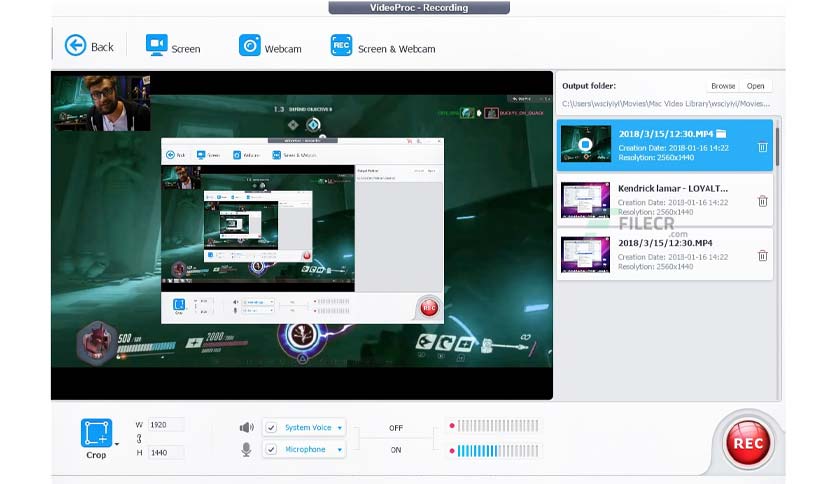Viewport: 836px width, 484px height.
Task: Select the Screen & Webcam mode
Action: [x=383, y=46]
